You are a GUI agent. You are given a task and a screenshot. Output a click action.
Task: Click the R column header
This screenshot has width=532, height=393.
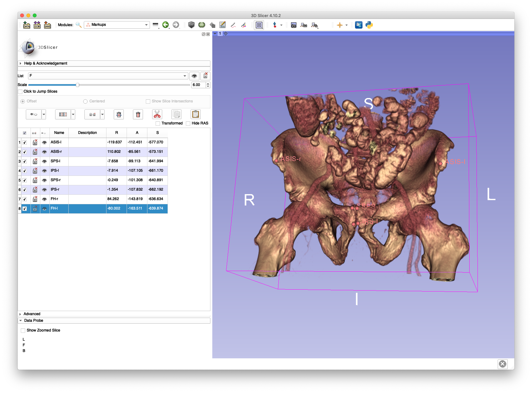(117, 133)
